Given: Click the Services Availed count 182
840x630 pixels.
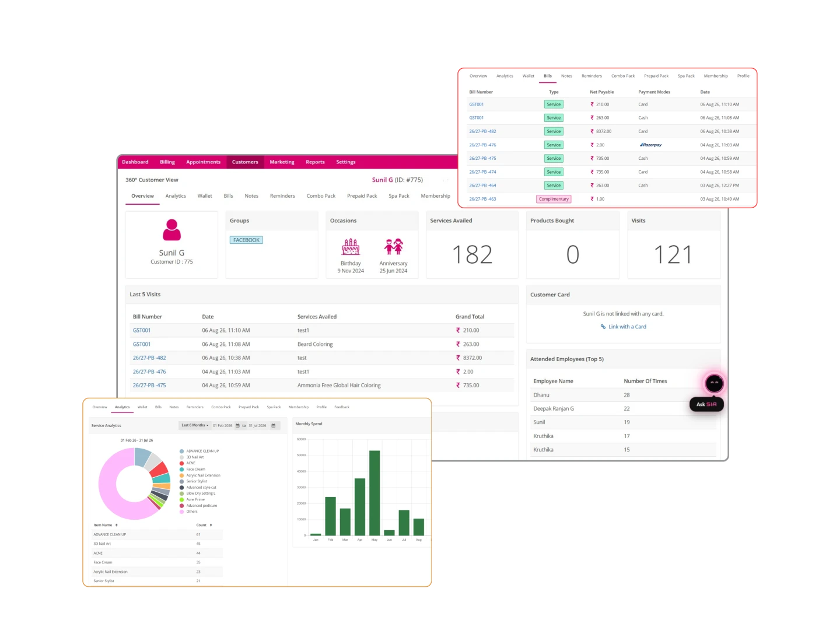Looking at the screenshot, I should coord(473,255).
